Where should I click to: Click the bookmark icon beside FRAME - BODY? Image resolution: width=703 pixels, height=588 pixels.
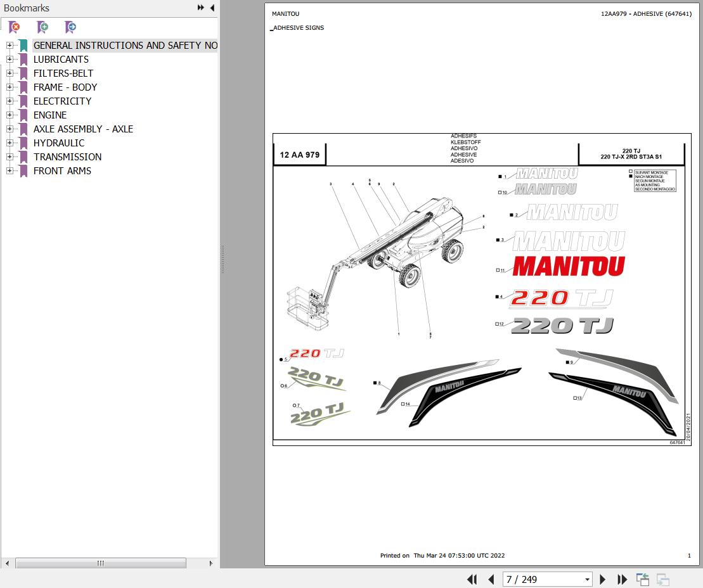coord(23,87)
